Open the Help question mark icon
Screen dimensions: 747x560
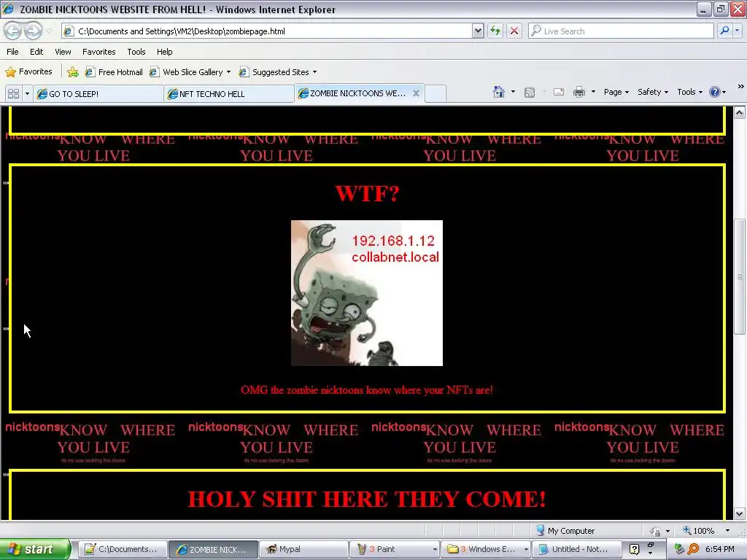point(715,92)
